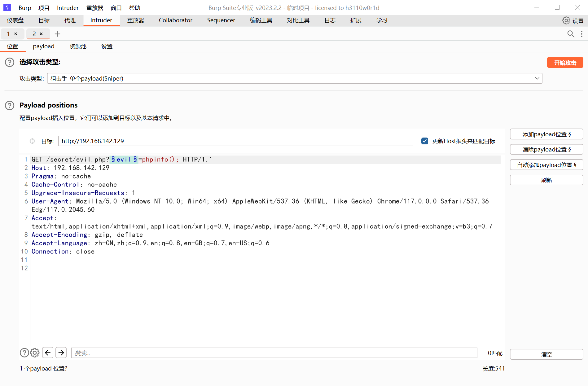Click the '1 个payload 位置' status text

tap(43, 369)
